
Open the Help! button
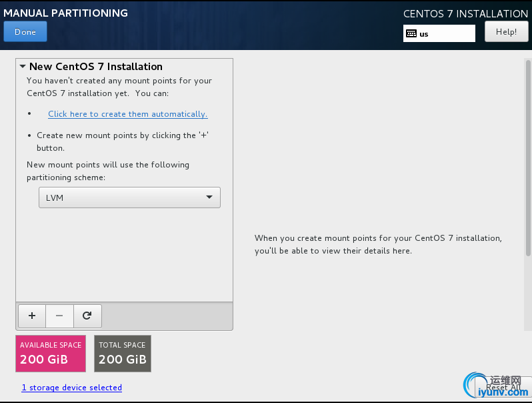pos(506,31)
